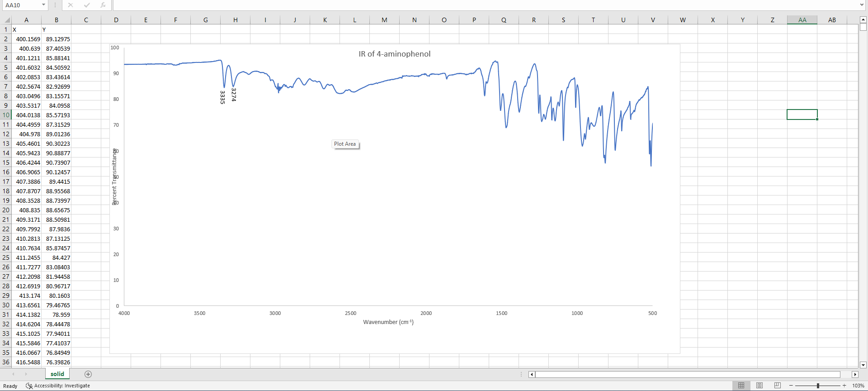Switch to Page Break Preview view
Viewport: 868px width, 391px height.
coord(778,386)
